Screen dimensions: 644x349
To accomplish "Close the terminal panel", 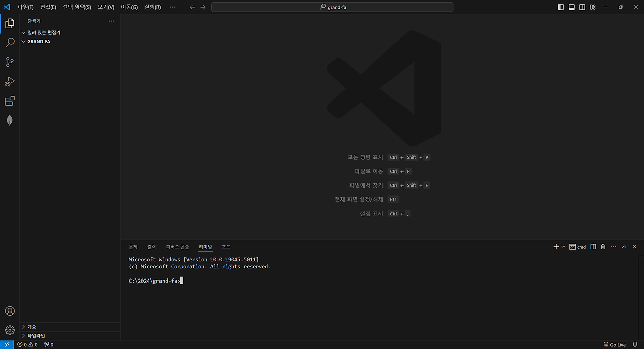I will (x=634, y=247).
